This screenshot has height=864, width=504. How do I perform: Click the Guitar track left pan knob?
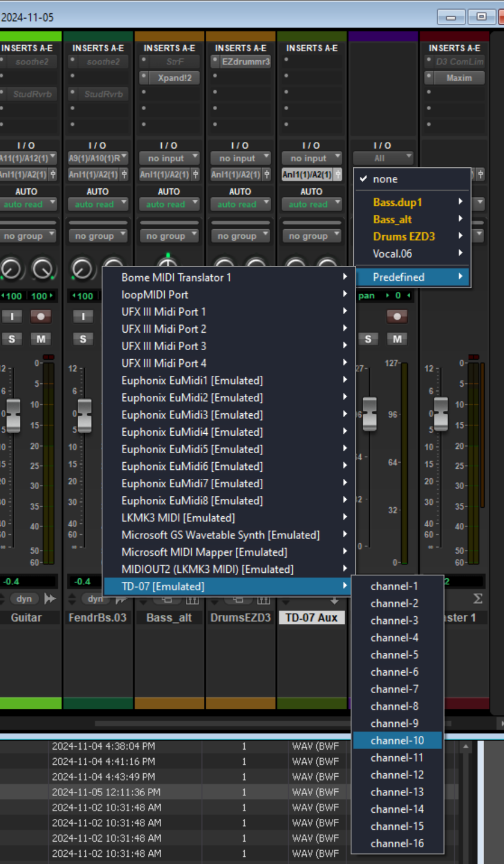tap(11, 269)
